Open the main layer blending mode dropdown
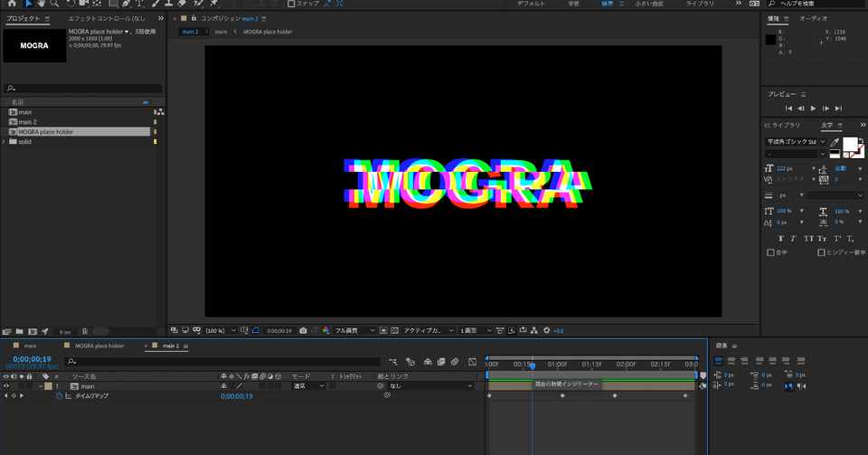Viewport: 868px width, 455px height. coord(308,386)
